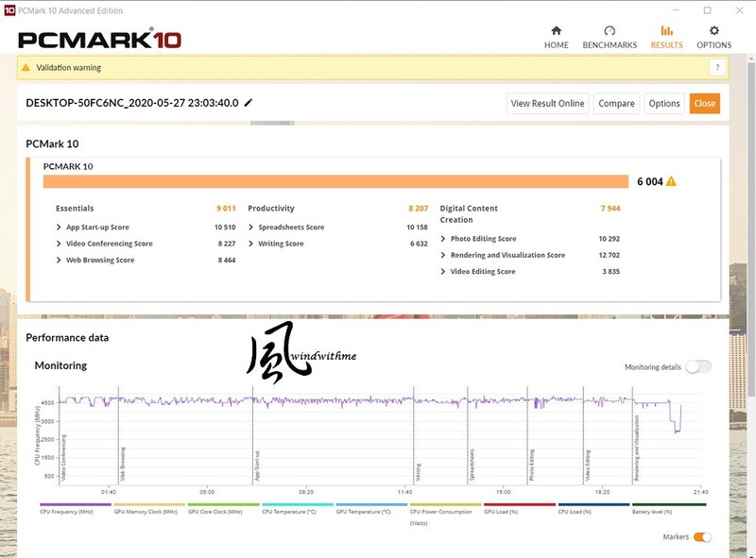This screenshot has height=558, width=756.
Task: Turn off the Markers toggle
Action: point(702,537)
